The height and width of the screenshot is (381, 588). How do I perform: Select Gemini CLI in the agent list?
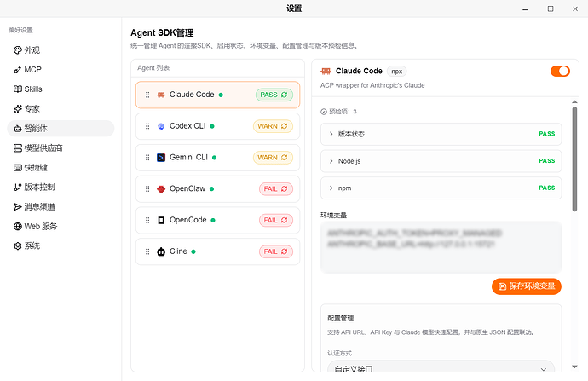[217, 158]
